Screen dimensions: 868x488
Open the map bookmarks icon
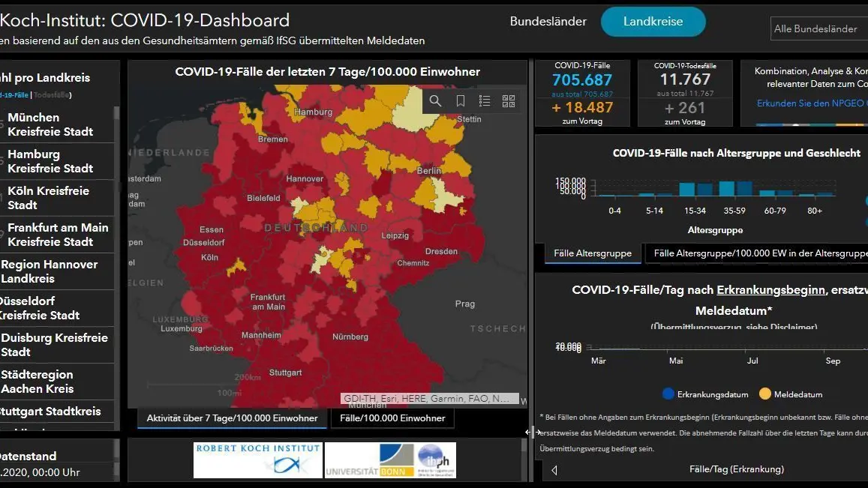point(460,100)
